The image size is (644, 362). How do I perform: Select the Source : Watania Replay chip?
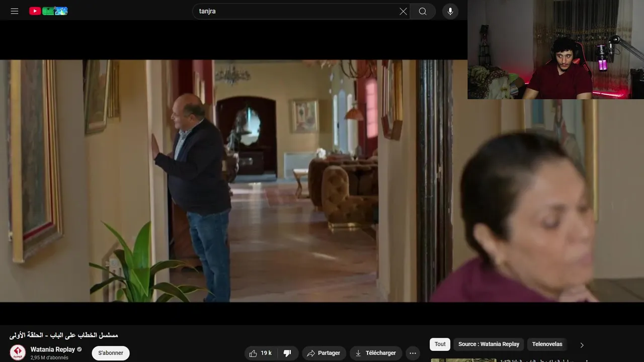(x=489, y=344)
